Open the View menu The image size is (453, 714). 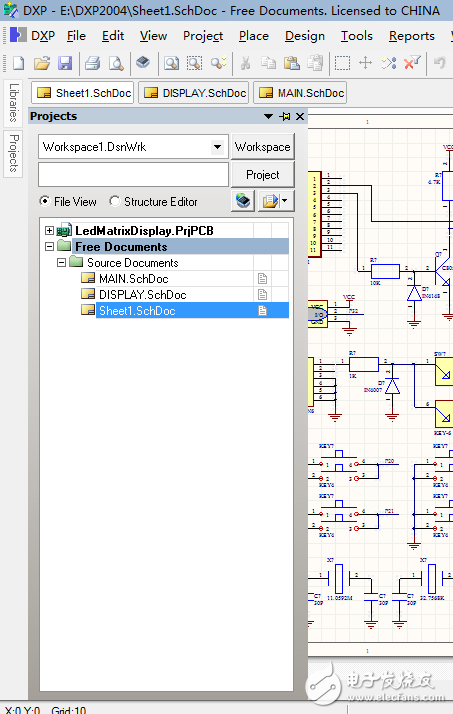pyautogui.click(x=153, y=36)
